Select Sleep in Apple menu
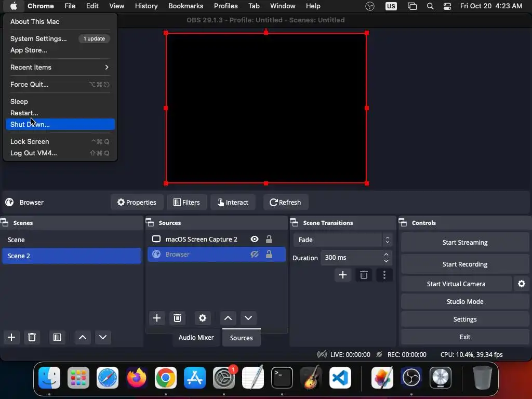 point(60,101)
